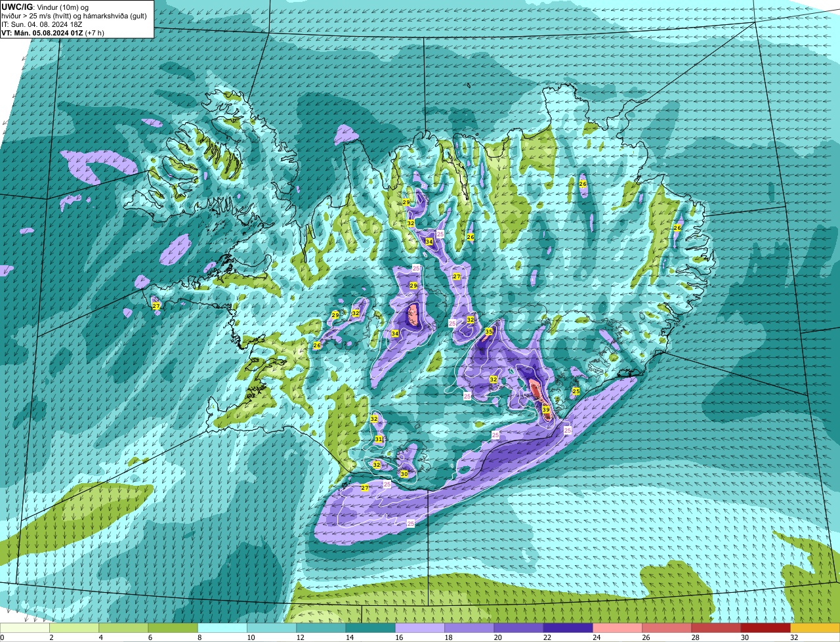Click the yellow 35 peak gust label
Viewport: 840px width, 642px height.
pos(489,332)
